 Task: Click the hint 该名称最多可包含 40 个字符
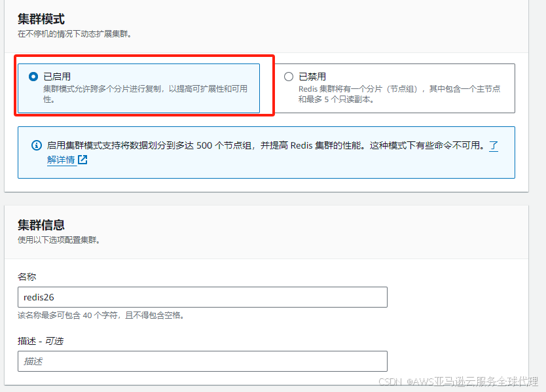coord(101,315)
